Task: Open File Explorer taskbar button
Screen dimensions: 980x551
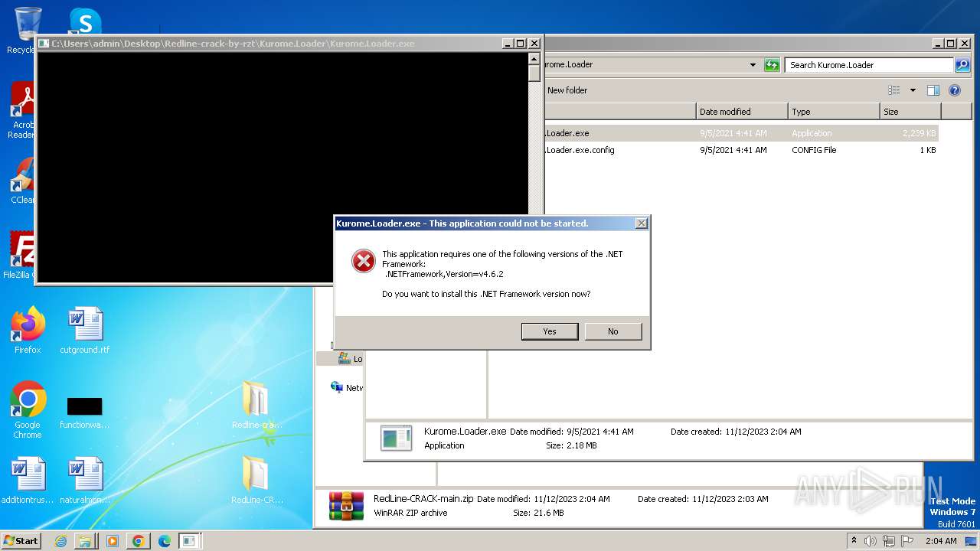Action: tap(85, 541)
